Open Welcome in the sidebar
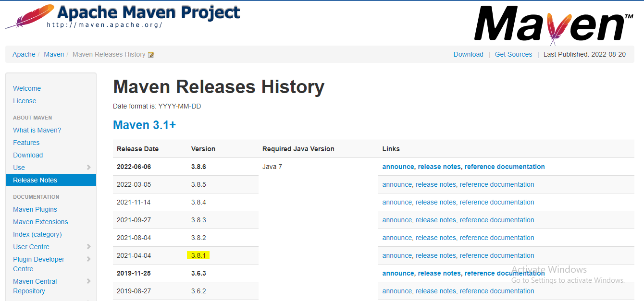 pos(27,88)
